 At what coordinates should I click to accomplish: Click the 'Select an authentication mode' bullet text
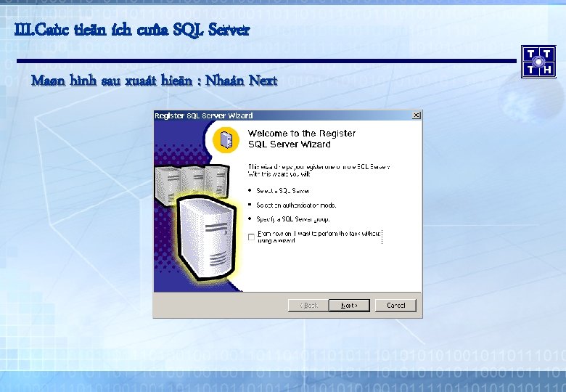(x=296, y=205)
